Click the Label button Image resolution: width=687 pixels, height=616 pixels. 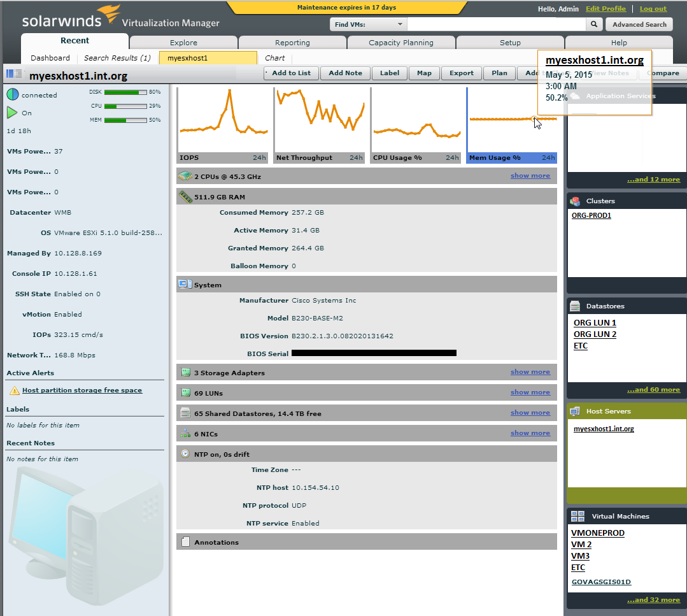point(390,73)
